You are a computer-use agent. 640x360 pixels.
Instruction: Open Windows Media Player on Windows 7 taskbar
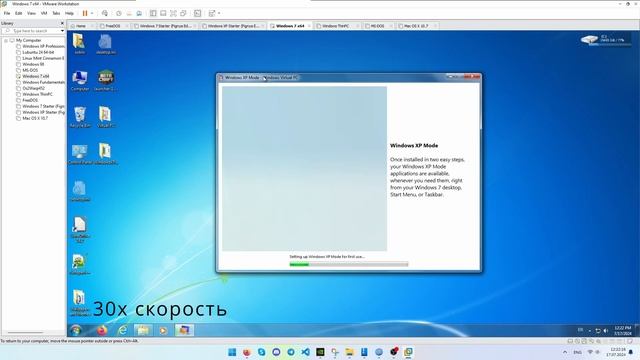[163, 330]
